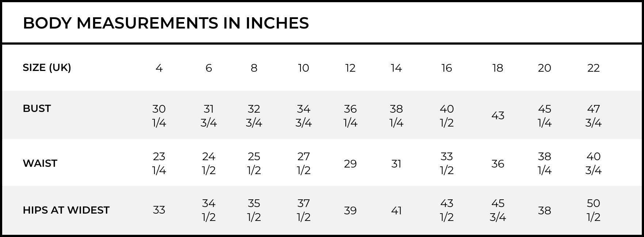Select bust value 30 1/4
The width and height of the screenshot is (644, 237).
click(159, 116)
